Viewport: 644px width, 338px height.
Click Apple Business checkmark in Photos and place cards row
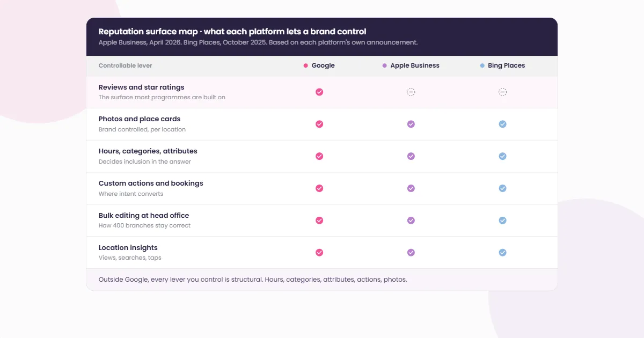pyautogui.click(x=411, y=124)
